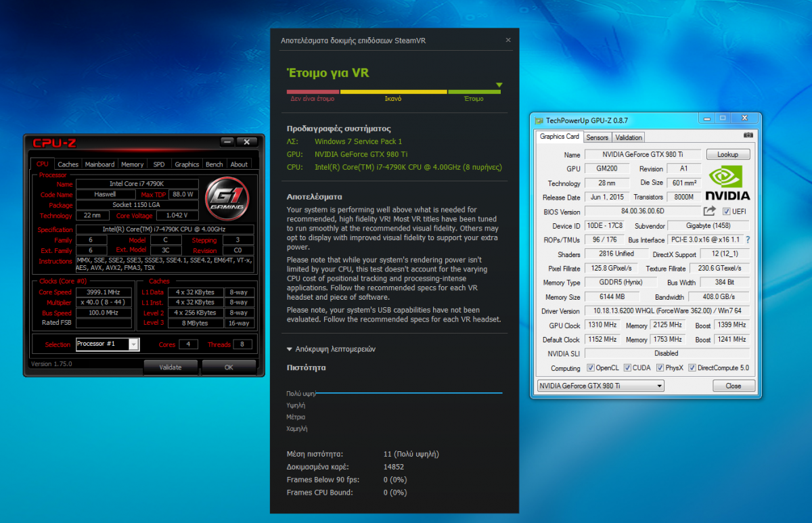Click the GPU Clock value 1310 MHz
812x523 pixels.
[603, 325]
